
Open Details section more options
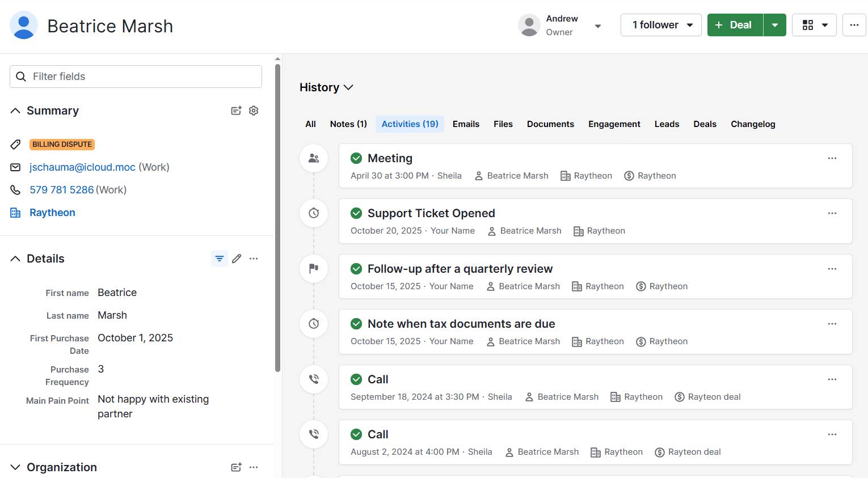click(254, 259)
